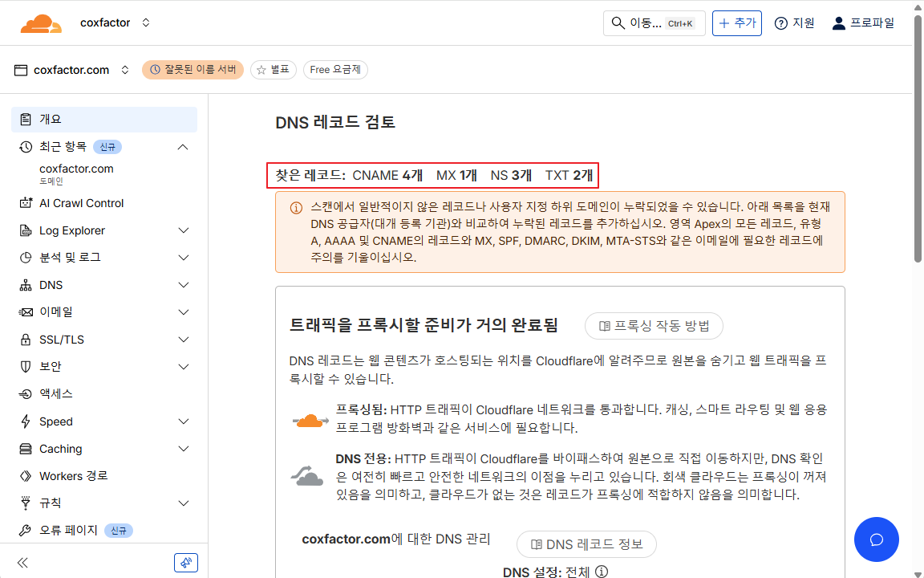Click the DNS 레코드 검토 heading
Image resolution: width=924 pixels, height=578 pixels.
pyautogui.click(x=335, y=122)
